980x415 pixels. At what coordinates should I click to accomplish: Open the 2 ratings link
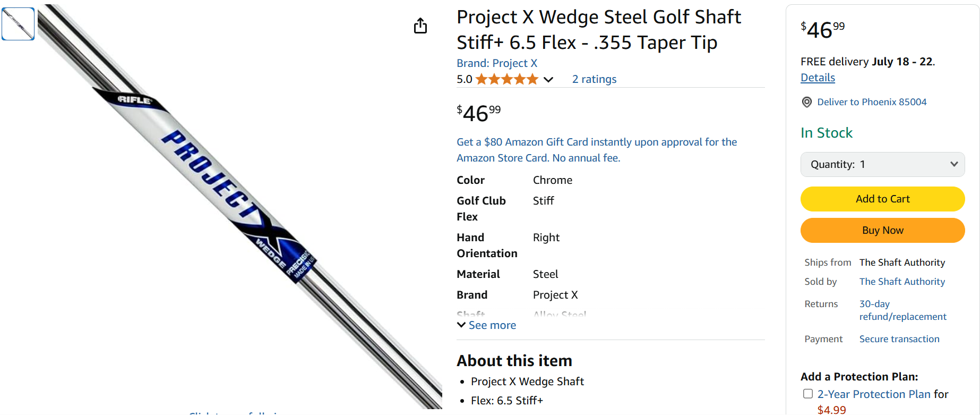pos(594,79)
